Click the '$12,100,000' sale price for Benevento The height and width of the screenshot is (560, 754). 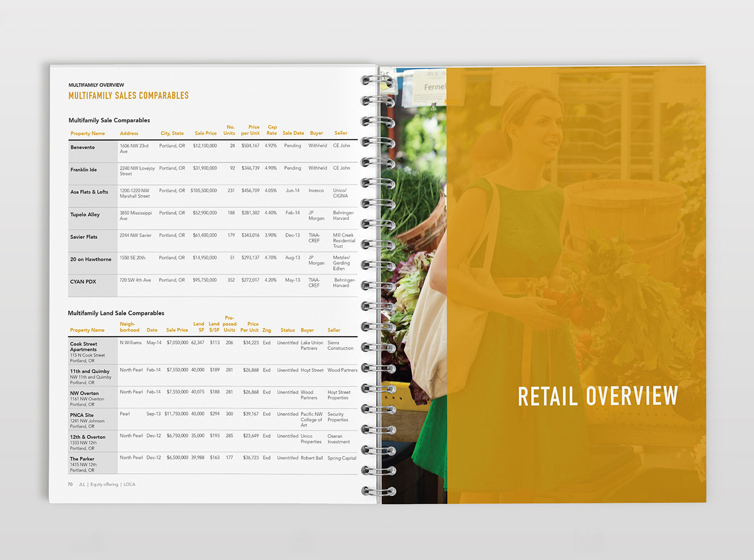(x=205, y=146)
